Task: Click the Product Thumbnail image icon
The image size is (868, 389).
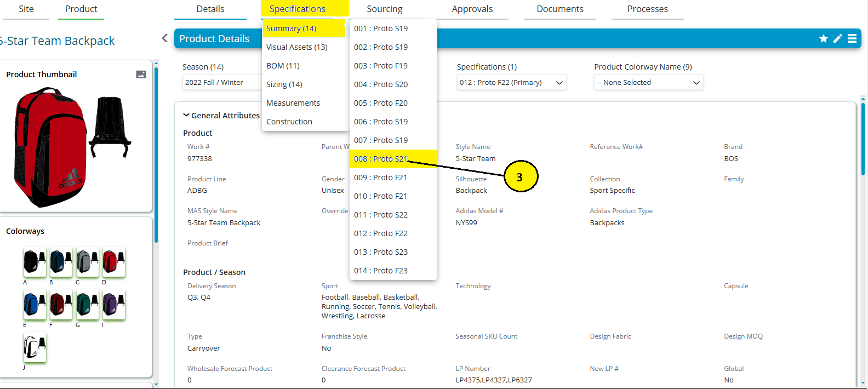Action: click(141, 75)
